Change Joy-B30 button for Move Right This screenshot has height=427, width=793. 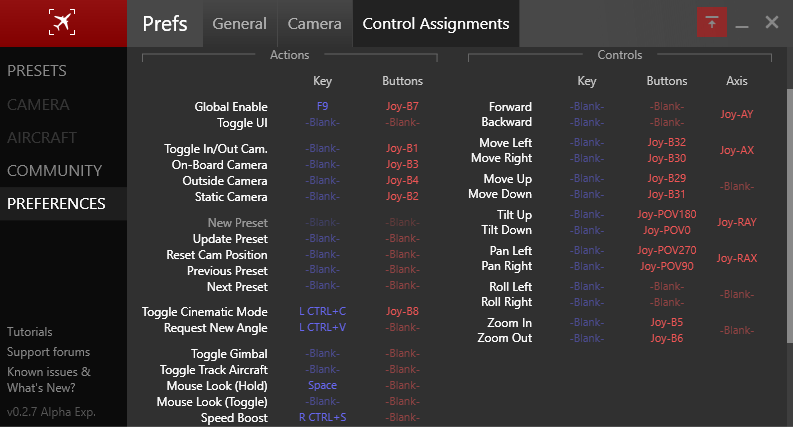click(667, 158)
